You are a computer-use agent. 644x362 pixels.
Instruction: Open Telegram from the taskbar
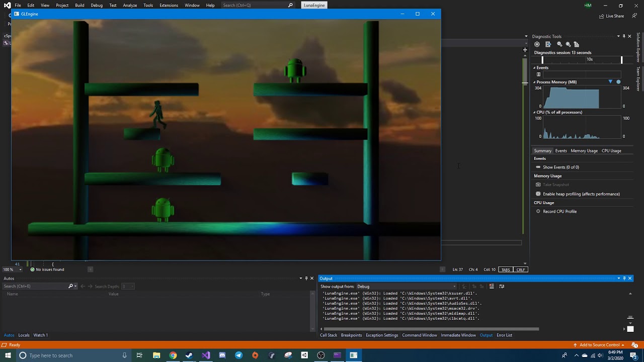click(x=239, y=355)
